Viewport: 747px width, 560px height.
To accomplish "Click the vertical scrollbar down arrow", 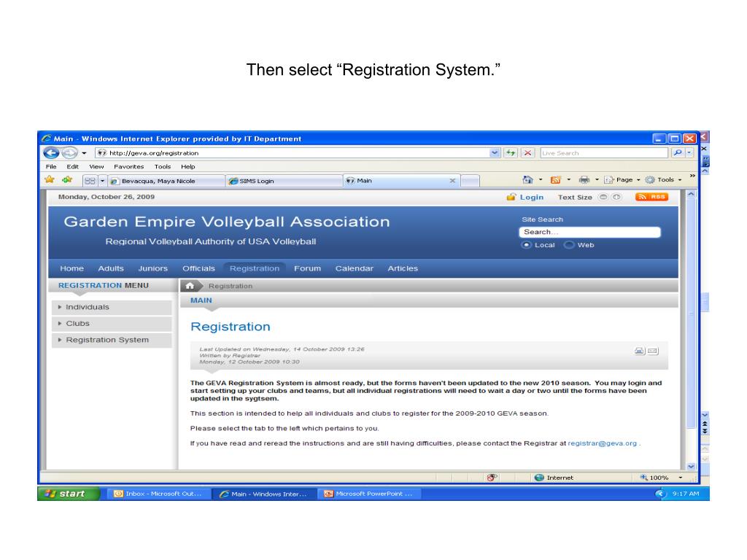I will 691,467.
